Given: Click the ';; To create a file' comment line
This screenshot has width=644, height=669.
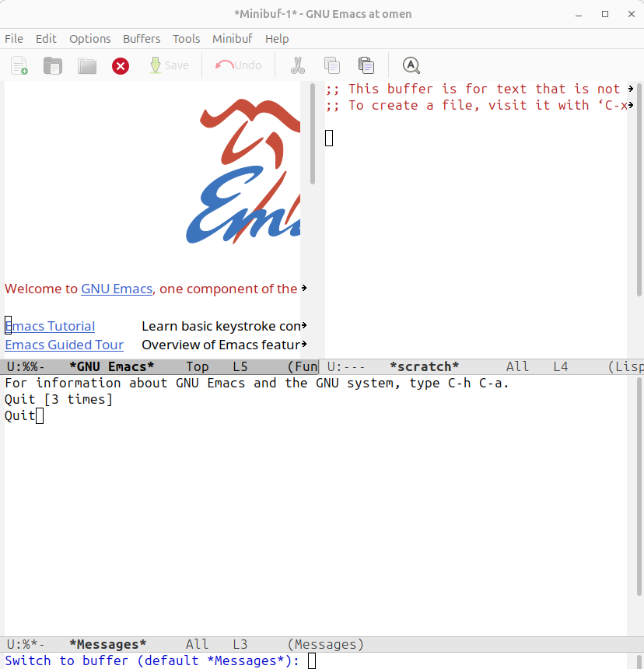Looking at the screenshot, I should (x=477, y=105).
